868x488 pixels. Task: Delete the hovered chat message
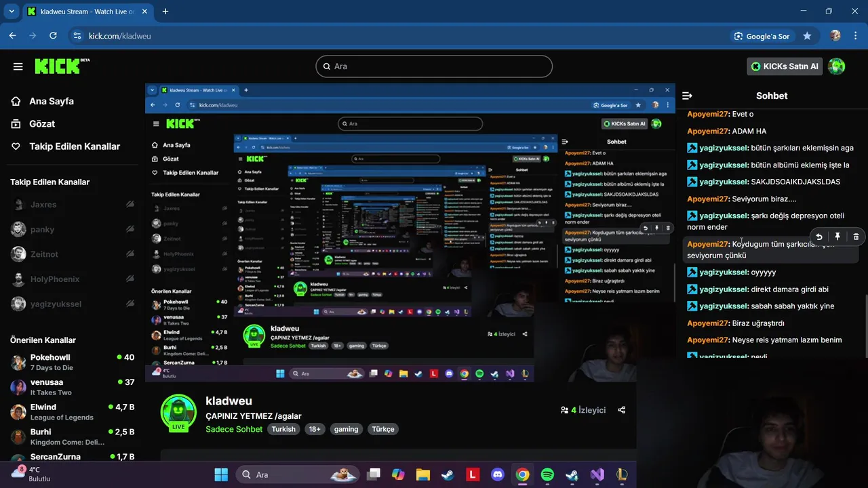click(856, 237)
